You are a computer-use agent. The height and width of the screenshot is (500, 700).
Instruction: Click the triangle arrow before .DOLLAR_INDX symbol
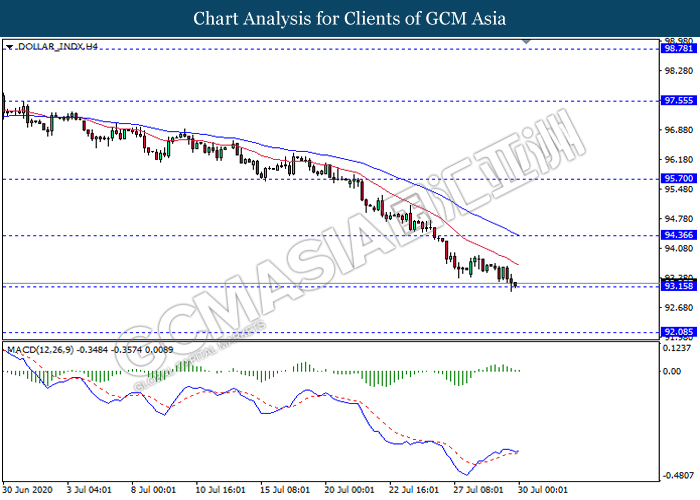pos(9,47)
